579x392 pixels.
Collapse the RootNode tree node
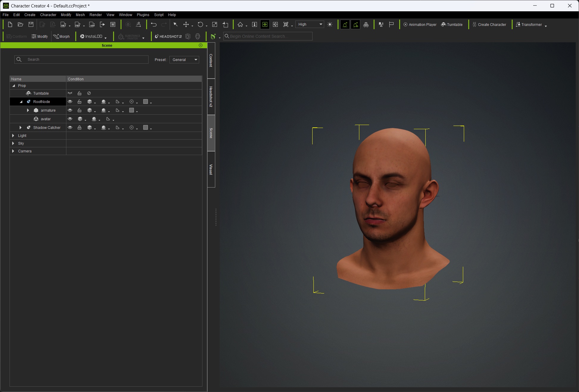(x=21, y=101)
